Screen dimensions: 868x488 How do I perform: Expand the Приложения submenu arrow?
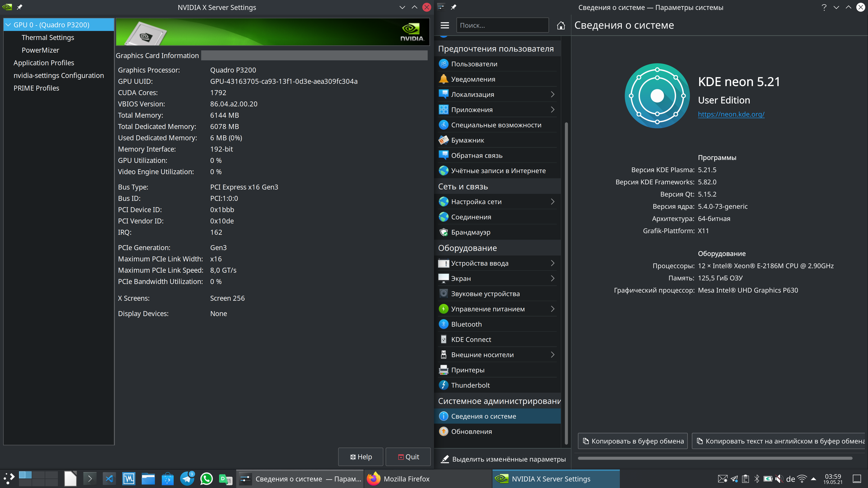pyautogui.click(x=553, y=109)
